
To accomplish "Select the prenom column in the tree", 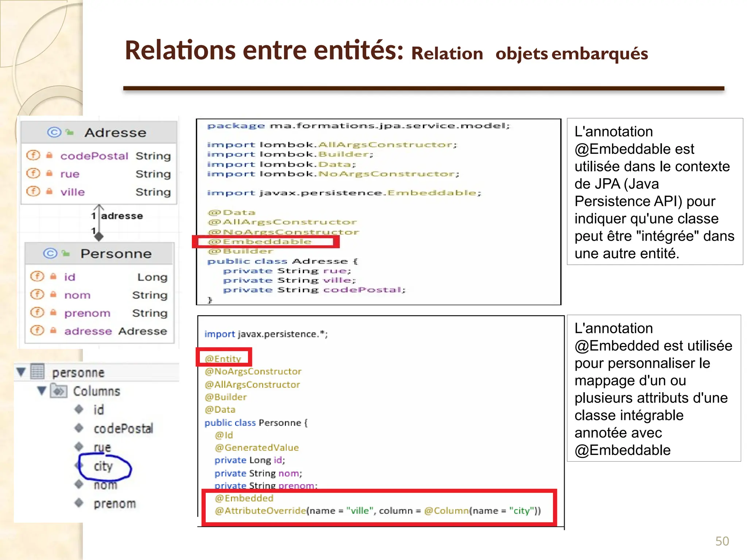I will coord(115,503).
